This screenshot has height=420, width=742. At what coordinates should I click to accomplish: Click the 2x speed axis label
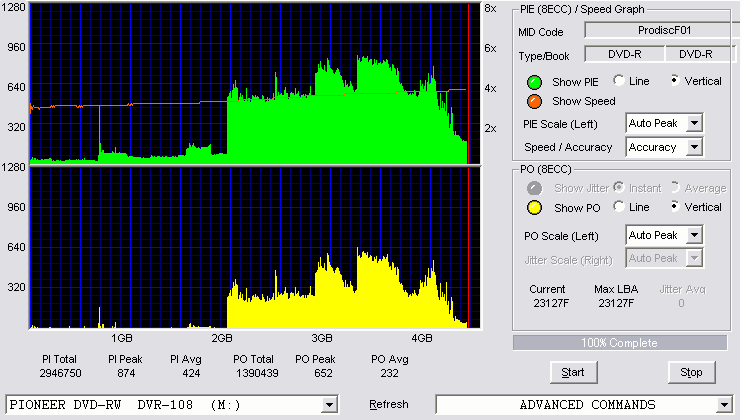click(x=490, y=128)
